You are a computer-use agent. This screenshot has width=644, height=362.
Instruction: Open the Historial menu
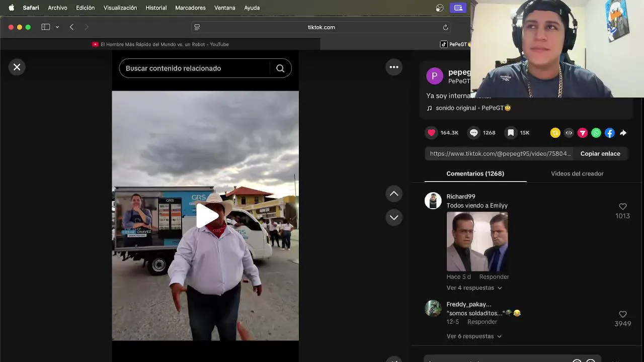156,8
